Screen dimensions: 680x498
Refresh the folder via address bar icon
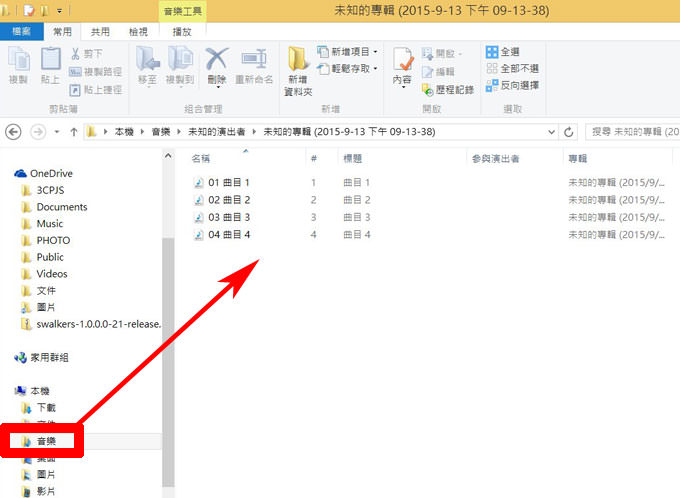click(x=569, y=131)
